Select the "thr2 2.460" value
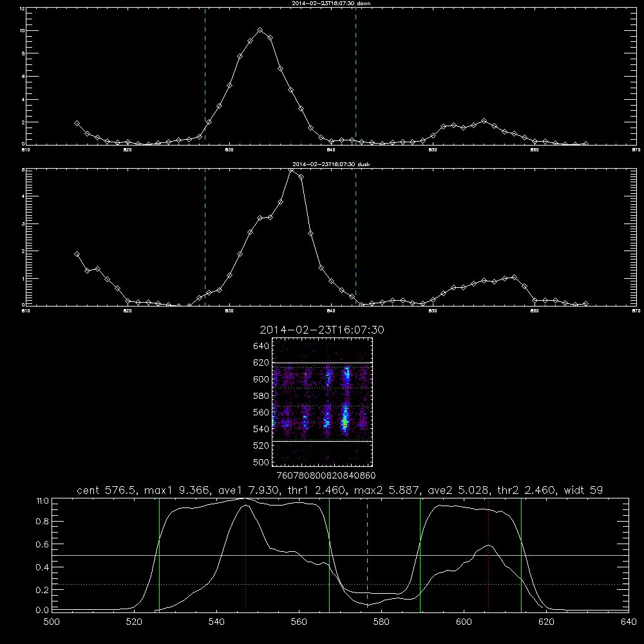The height and width of the screenshot is (644, 644). tap(527, 490)
